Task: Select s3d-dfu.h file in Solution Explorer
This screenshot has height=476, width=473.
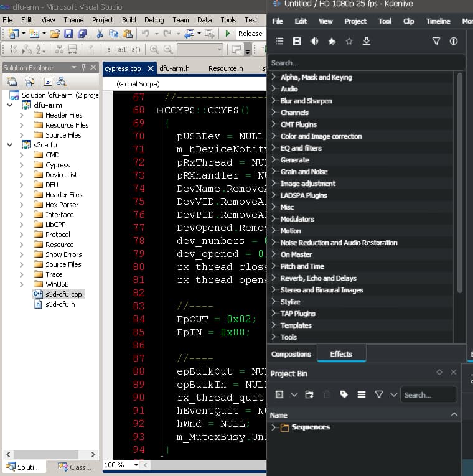Action: pos(55,304)
